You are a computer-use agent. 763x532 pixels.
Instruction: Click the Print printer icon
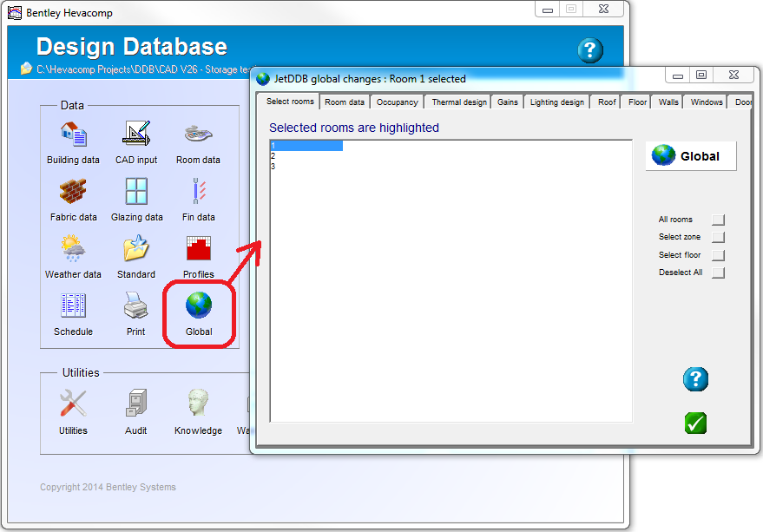135,305
